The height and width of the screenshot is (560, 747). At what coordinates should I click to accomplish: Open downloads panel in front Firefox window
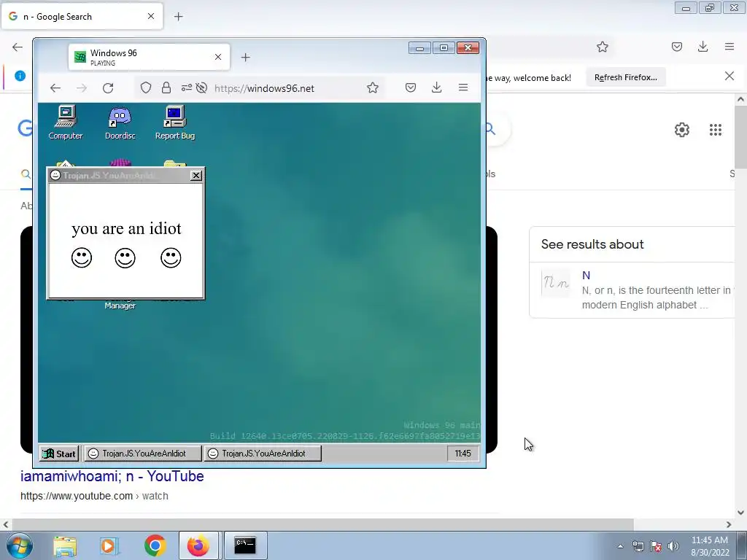(436, 87)
